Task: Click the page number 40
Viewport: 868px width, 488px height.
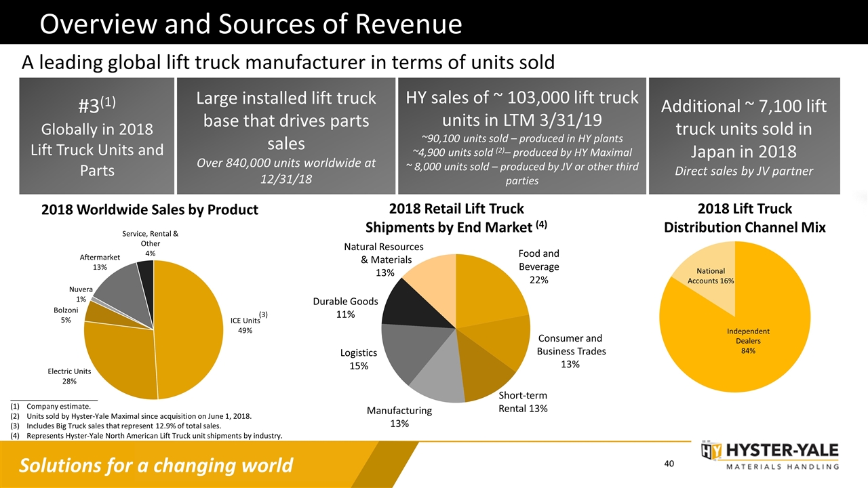Action: coord(669,464)
